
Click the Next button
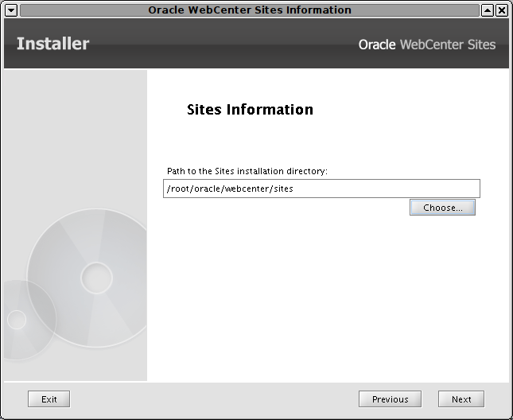click(x=461, y=399)
